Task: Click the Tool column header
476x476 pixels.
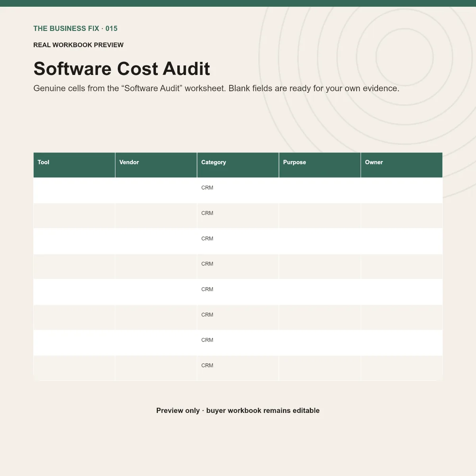Action: [x=74, y=165]
